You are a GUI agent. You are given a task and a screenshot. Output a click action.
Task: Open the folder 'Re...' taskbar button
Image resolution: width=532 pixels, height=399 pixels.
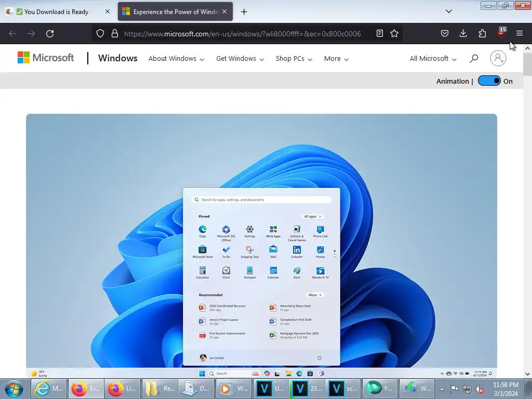160,389
